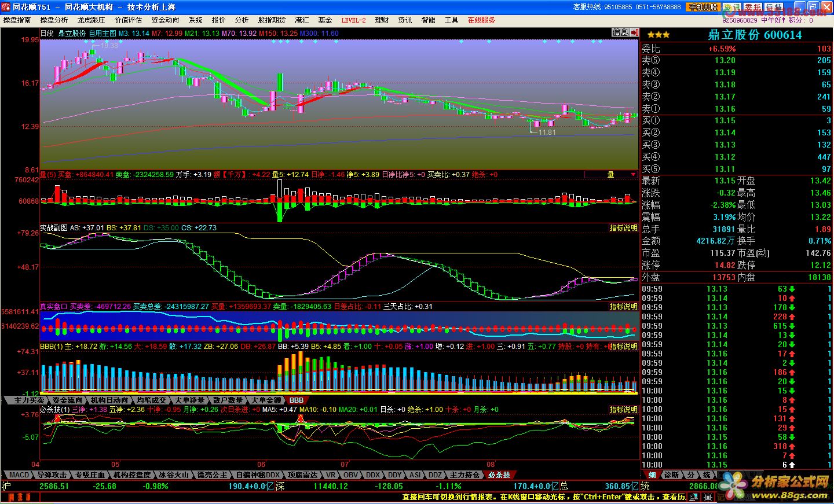Click the 沪 index value 2586.51

(x=54, y=486)
